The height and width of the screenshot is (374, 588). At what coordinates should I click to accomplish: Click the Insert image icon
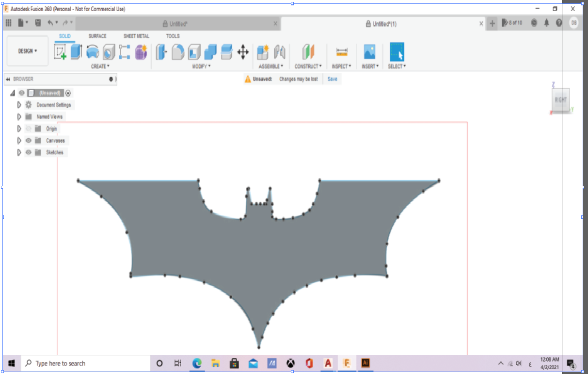[x=369, y=52]
